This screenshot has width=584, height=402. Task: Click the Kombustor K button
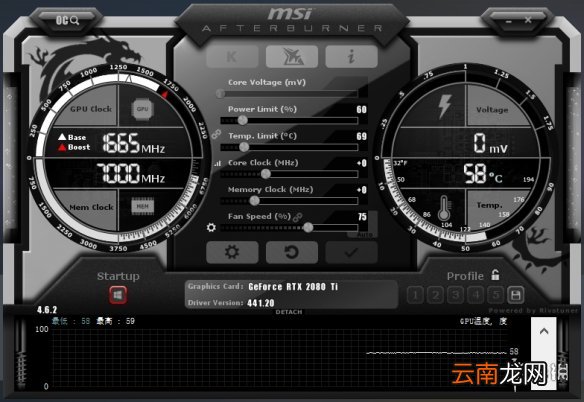coord(232,57)
